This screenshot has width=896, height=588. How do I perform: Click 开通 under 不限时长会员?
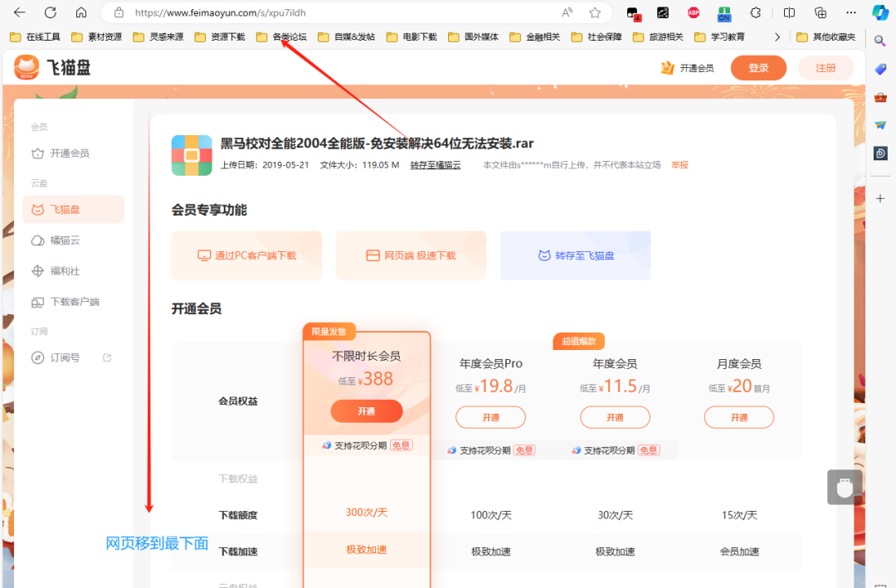pyautogui.click(x=367, y=411)
